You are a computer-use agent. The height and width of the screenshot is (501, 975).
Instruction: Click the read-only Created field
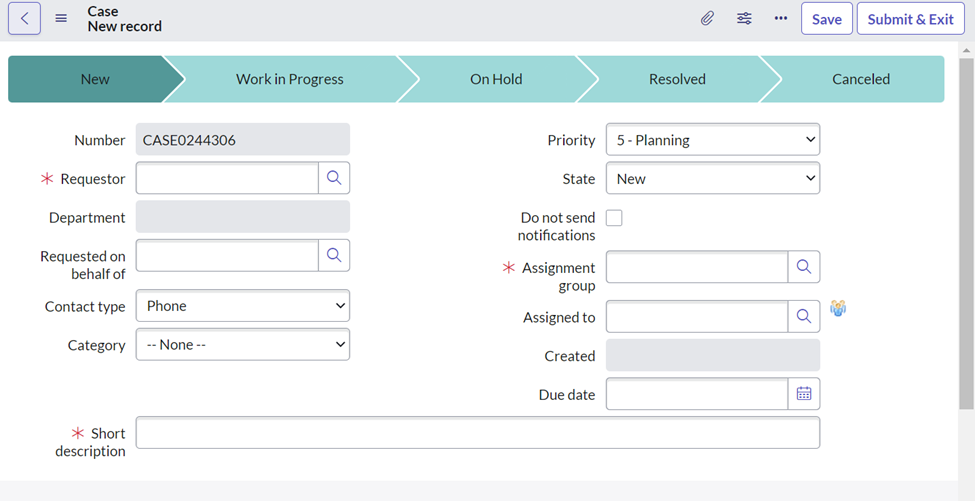tap(713, 356)
